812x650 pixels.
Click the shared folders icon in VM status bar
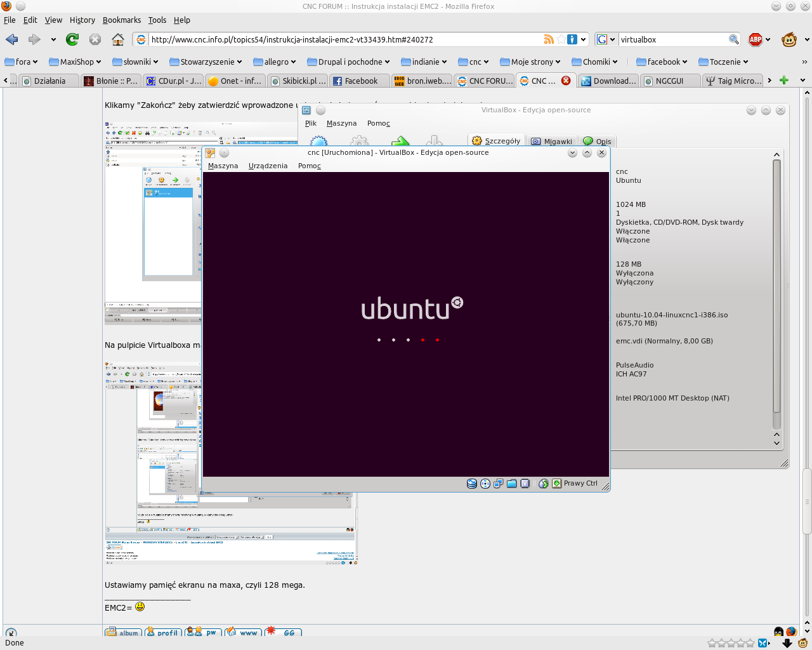pyautogui.click(x=512, y=484)
